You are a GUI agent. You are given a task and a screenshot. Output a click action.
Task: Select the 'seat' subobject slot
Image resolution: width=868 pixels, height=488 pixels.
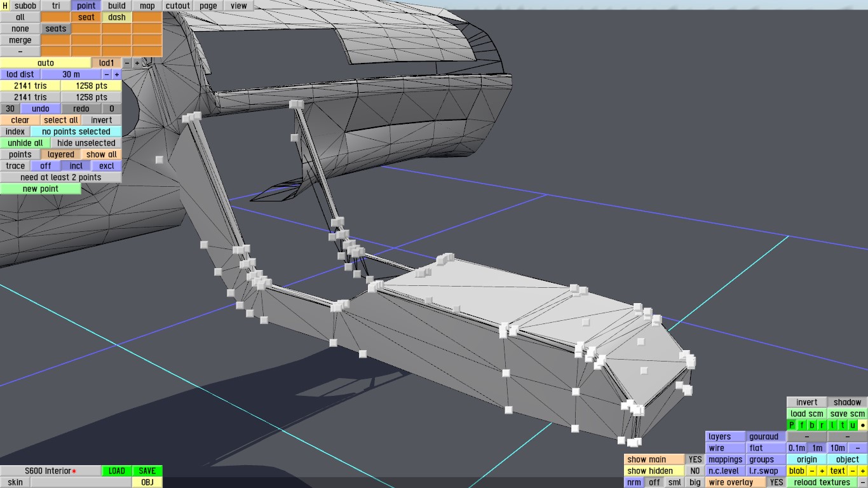coord(86,17)
